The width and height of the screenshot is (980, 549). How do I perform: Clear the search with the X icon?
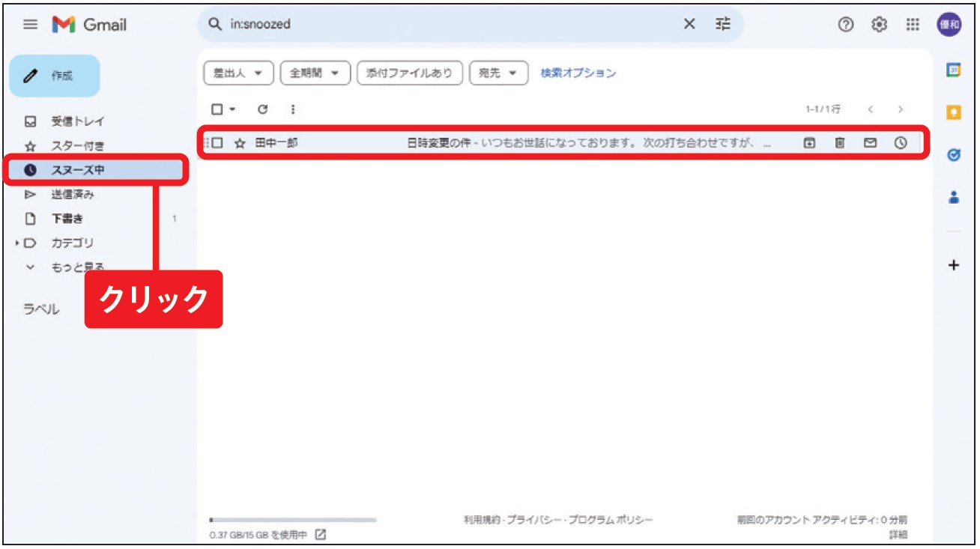click(x=689, y=25)
